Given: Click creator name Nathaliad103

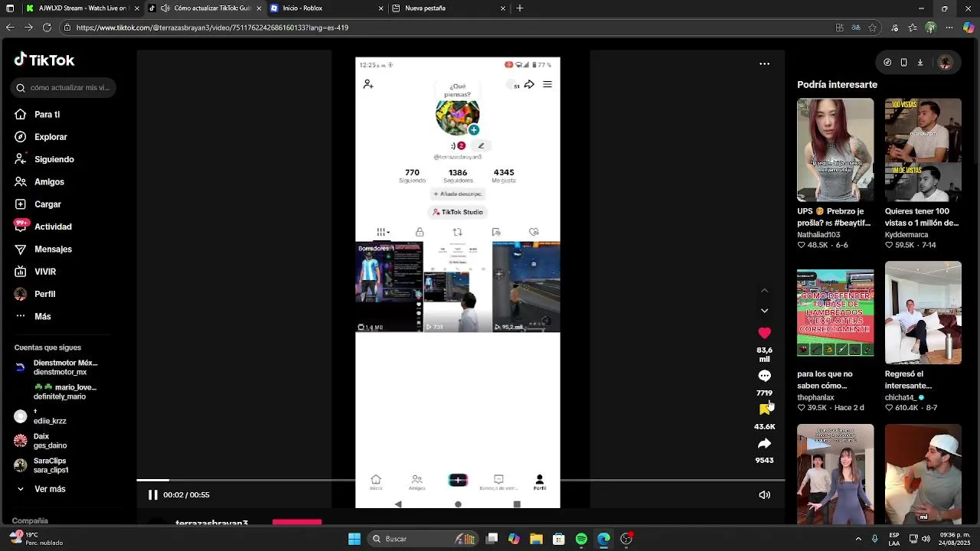Looking at the screenshot, I should 818,235.
